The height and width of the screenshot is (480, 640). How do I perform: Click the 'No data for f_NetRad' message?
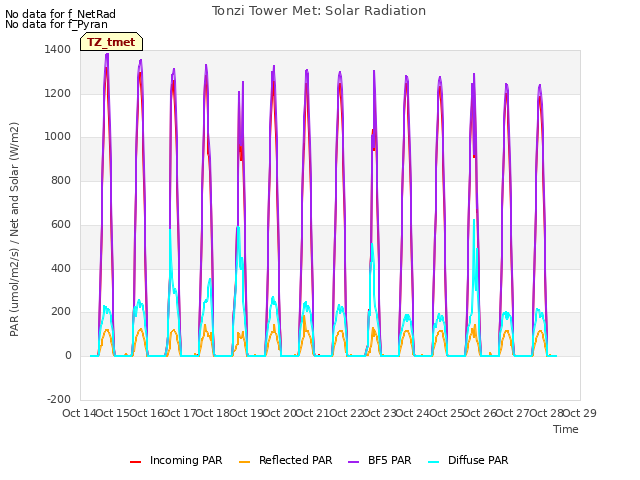(x=60, y=14)
